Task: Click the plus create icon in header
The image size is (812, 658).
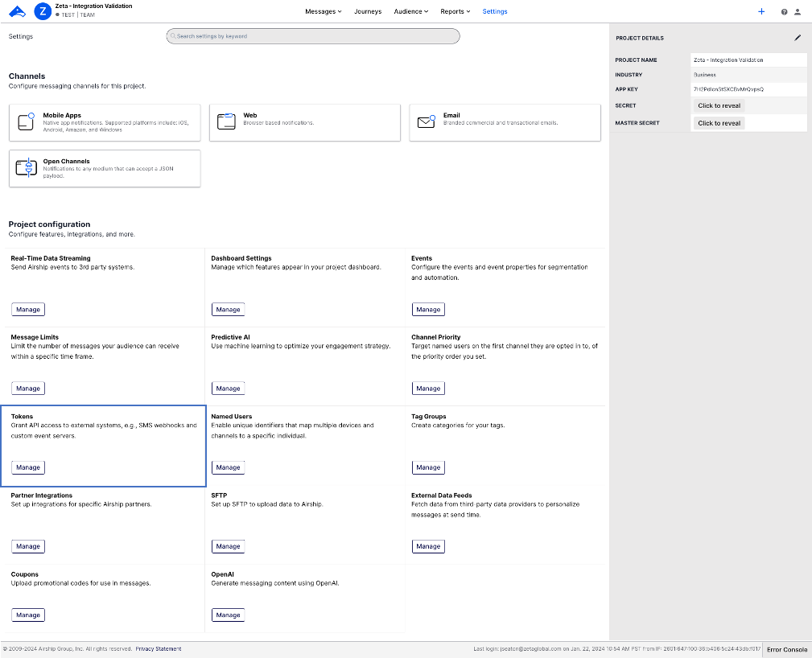Action: click(761, 11)
